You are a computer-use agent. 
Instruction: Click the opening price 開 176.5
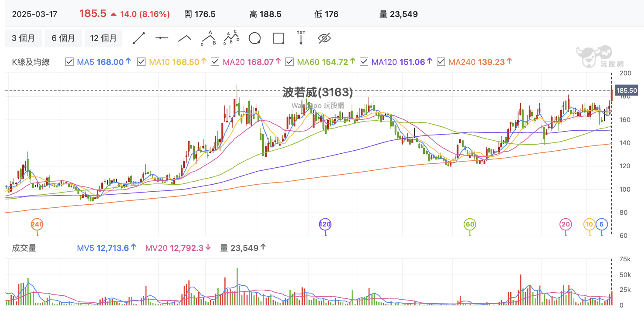tap(200, 14)
